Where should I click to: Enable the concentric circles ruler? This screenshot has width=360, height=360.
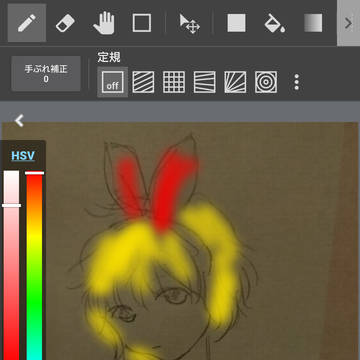click(266, 82)
